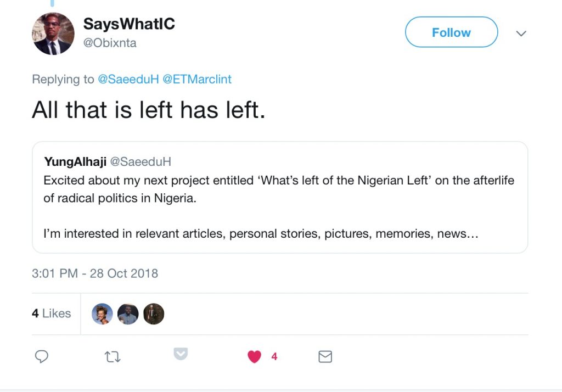Send tweet via the envelope message icon

(x=325, y=357)
